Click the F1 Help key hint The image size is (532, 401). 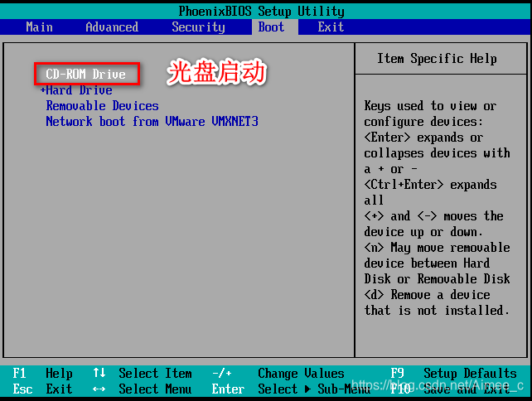43,374
